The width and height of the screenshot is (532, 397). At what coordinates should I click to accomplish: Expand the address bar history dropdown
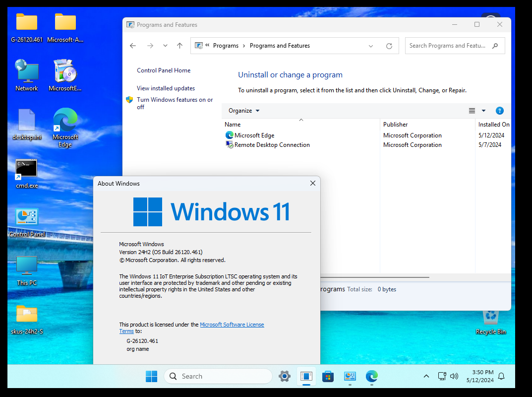tap(371, 46)
